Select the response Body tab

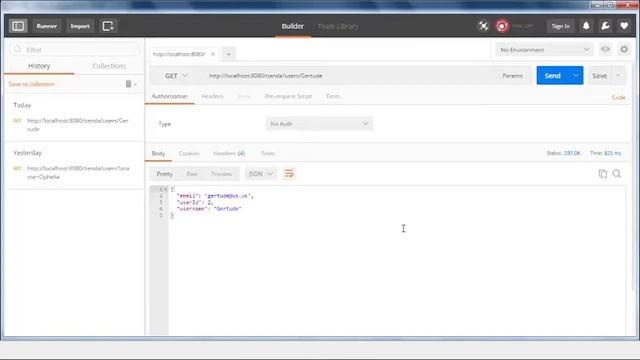(x=158, y=153)
